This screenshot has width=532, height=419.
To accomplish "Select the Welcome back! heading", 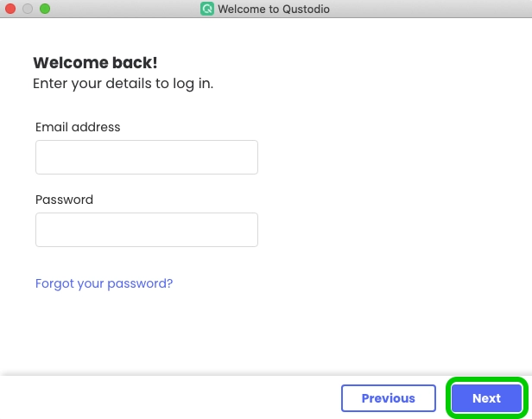I will [x=95, y=63].
